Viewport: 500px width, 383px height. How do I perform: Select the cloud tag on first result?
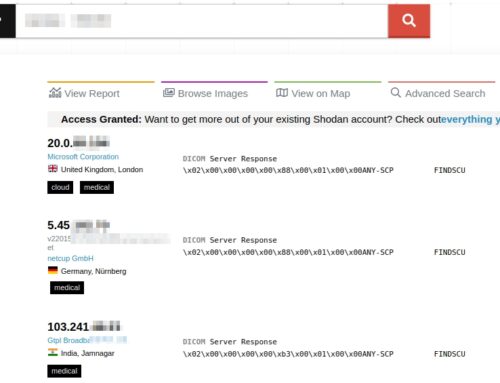click(x=60, y=187)
